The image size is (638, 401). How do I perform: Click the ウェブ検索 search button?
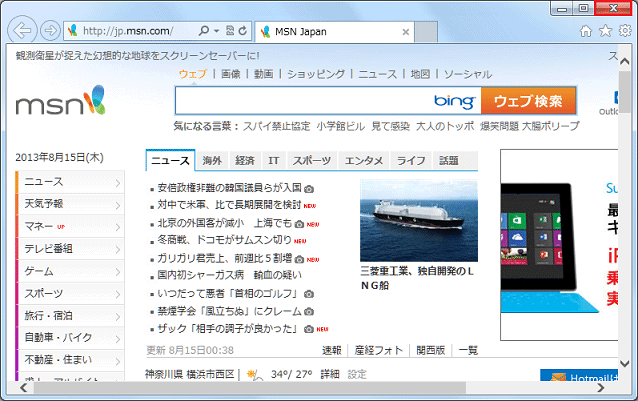tap(528, 100)
